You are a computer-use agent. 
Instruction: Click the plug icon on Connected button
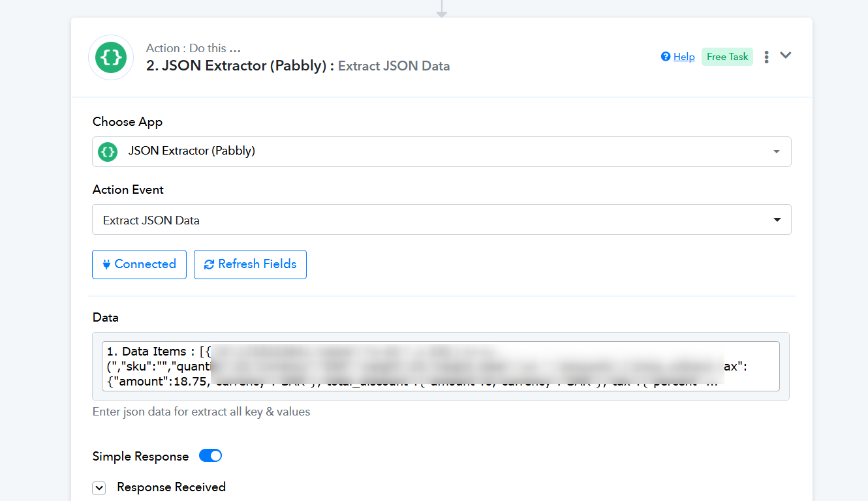[106, 264]
